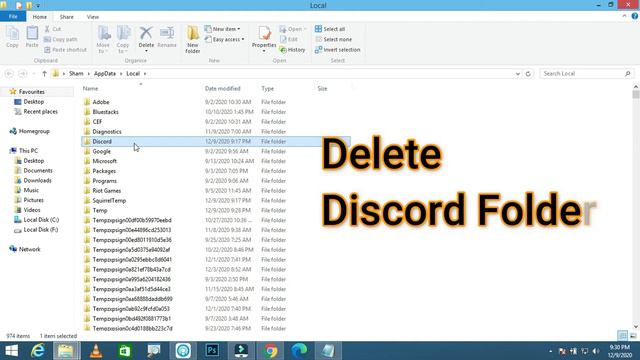The image size is (640, 360).
Task: Click the Paste icon in the ribbon
Action: [32, 37]
